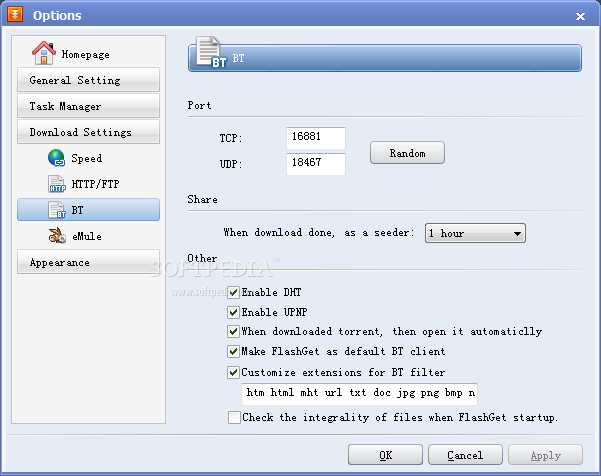Click the UDP port input field
This screenshot has width=601, height=476.
click(x=316, y=164)
